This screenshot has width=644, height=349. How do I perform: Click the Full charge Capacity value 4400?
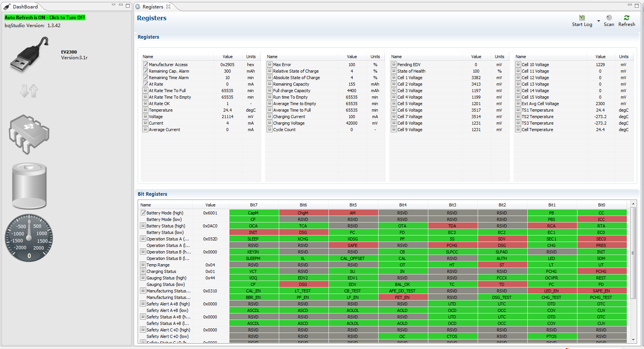click(x=352, y=91)
